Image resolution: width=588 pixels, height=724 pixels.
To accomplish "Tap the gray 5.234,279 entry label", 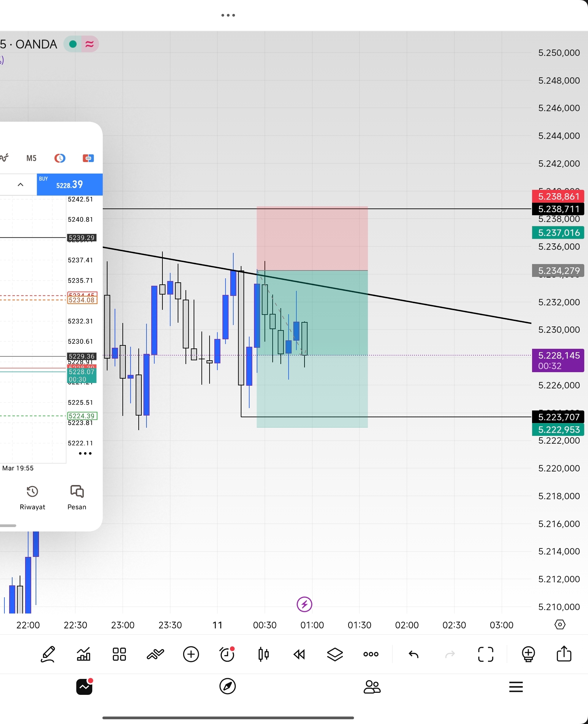I will pos(558,270).
